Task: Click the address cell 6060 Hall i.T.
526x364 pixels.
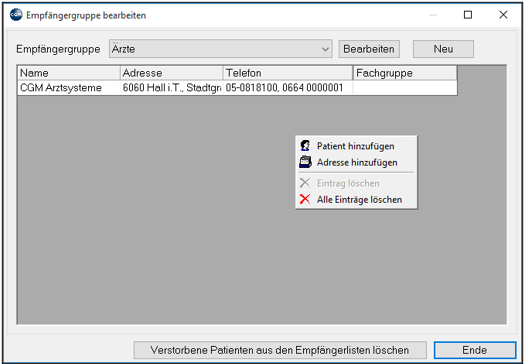Action: click(x=171, y=88)
